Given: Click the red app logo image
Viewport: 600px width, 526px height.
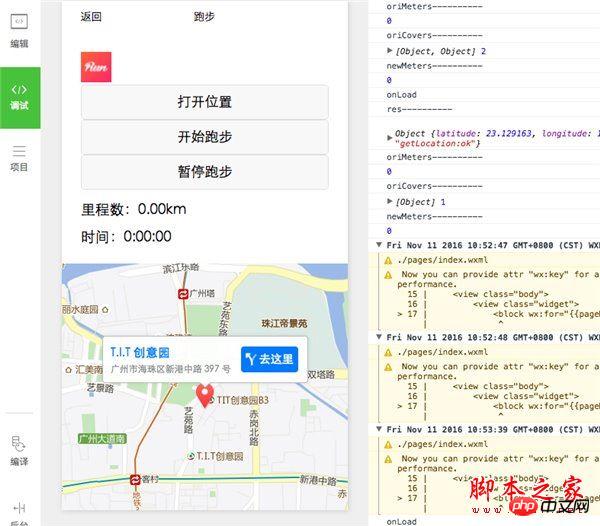Looking at the screenshot, I should coord(96,67).
